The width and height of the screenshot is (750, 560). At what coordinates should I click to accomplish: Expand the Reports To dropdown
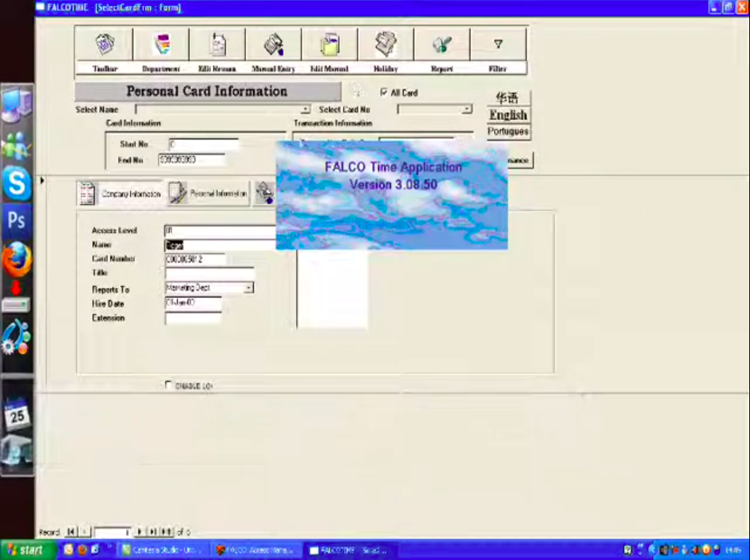(249, 288)
